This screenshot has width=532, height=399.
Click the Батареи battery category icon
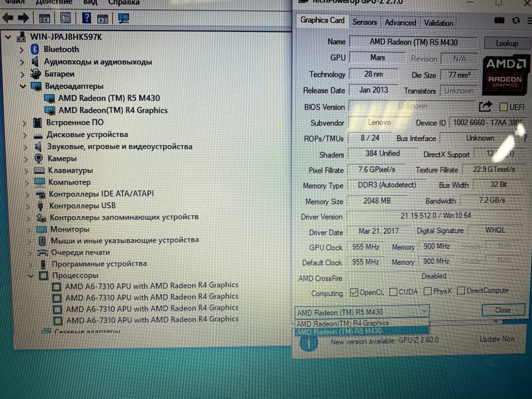(35, 74)
